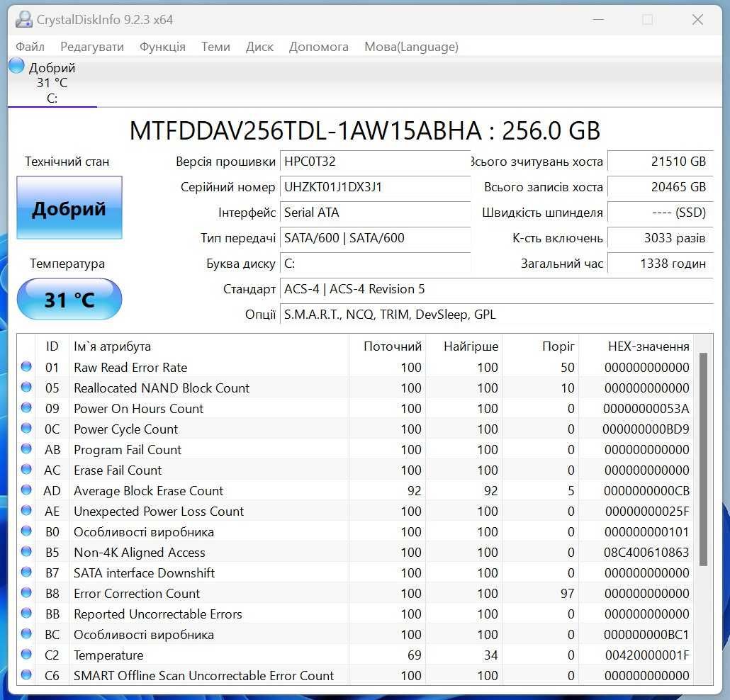730x700 pixels.
Task: Open the Редагувати menu
Action: (92, 47)
